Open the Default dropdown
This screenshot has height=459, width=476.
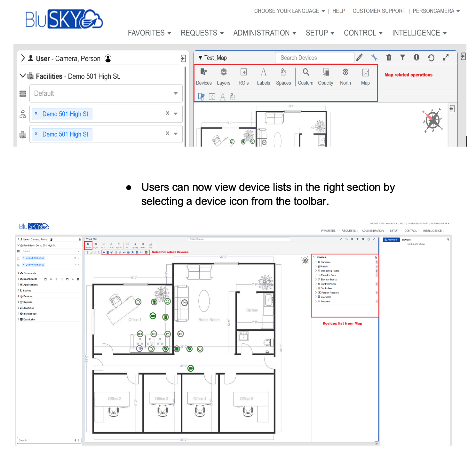coord(106,93)
